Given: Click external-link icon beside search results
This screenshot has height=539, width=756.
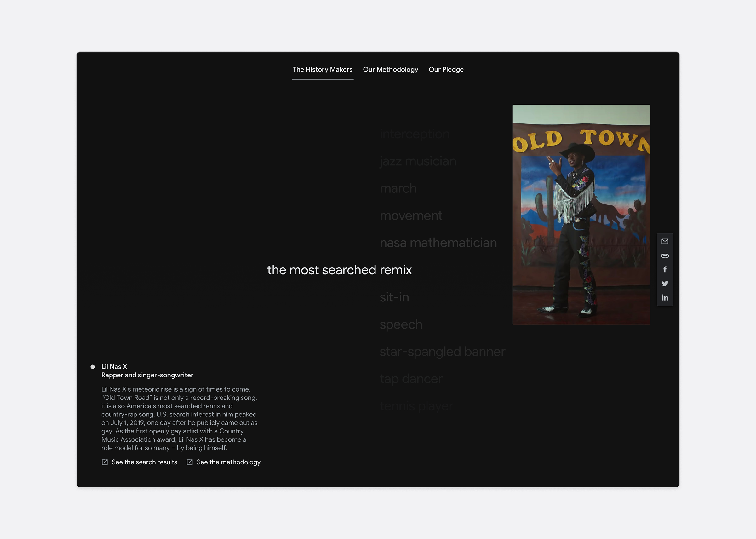Looking at the screenshot, I should pyautogui.click(x=105, y=462).
